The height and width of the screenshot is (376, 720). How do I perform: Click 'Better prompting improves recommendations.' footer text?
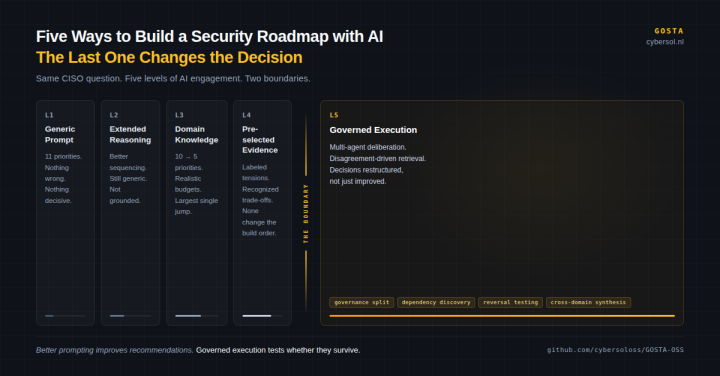pyautogui.click(x=114, y=350)
